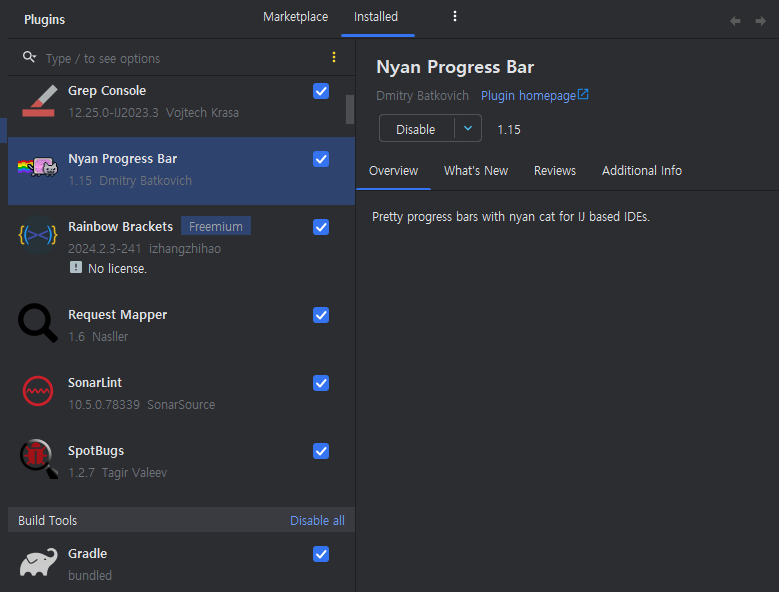This screenshot has width=779, height=592.
Task: Select the Request Mapper plugin name
Action: [117, 315]
